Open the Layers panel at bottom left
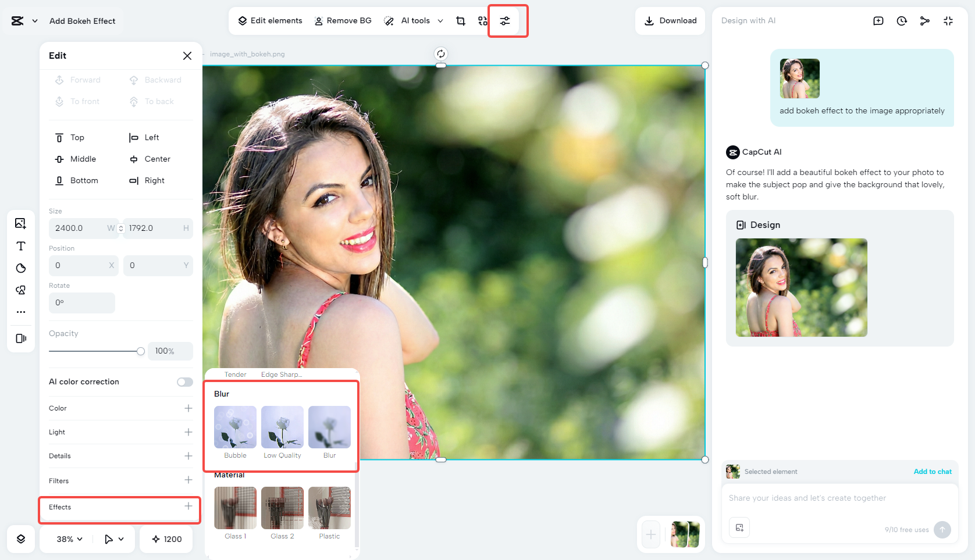 coord(20,539)
